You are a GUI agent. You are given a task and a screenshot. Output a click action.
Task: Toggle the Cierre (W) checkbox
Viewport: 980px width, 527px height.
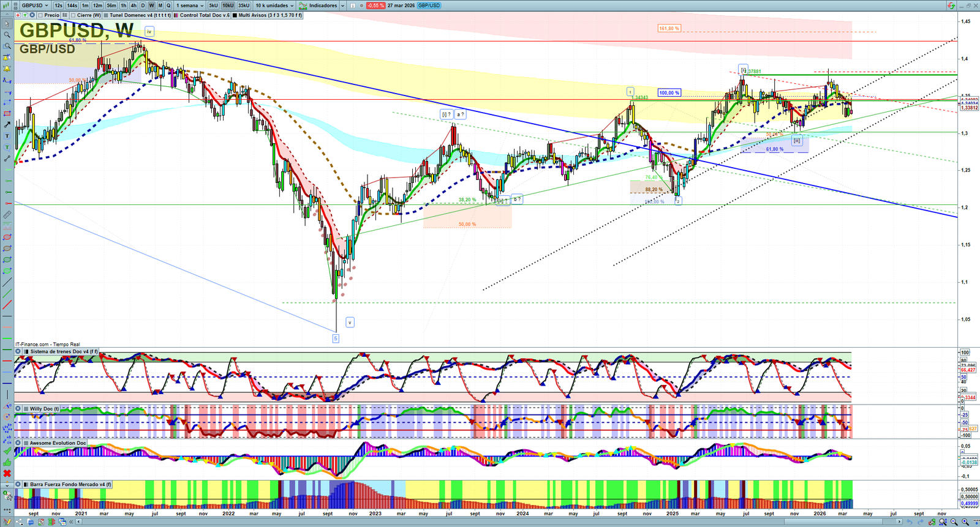click(73, 15)
